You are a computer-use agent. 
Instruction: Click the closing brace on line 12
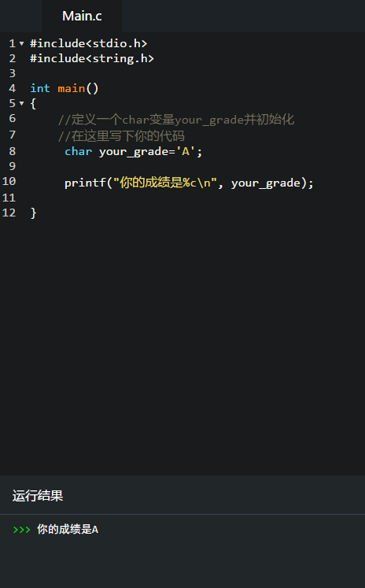point(33,213)
